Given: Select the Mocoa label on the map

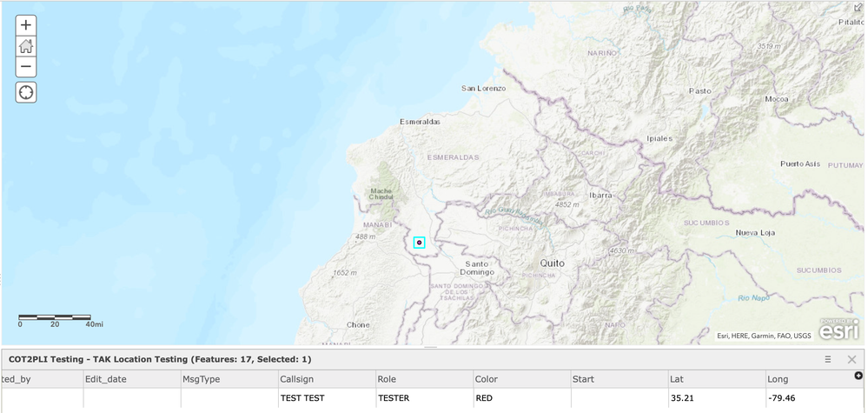Looking at the screenshot, I should tap(776, 99).
